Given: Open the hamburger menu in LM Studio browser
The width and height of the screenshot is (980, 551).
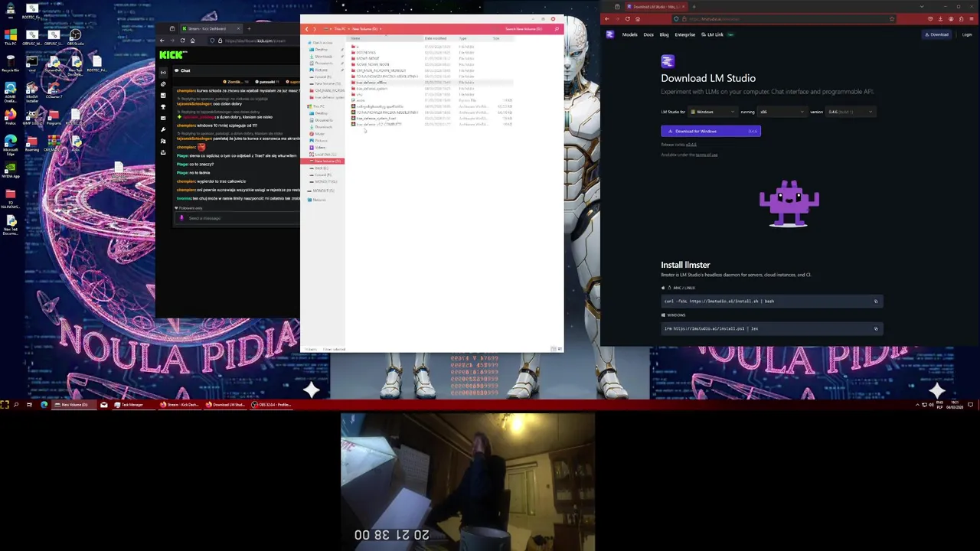Looking at the screenshot, I should (971, 19).
